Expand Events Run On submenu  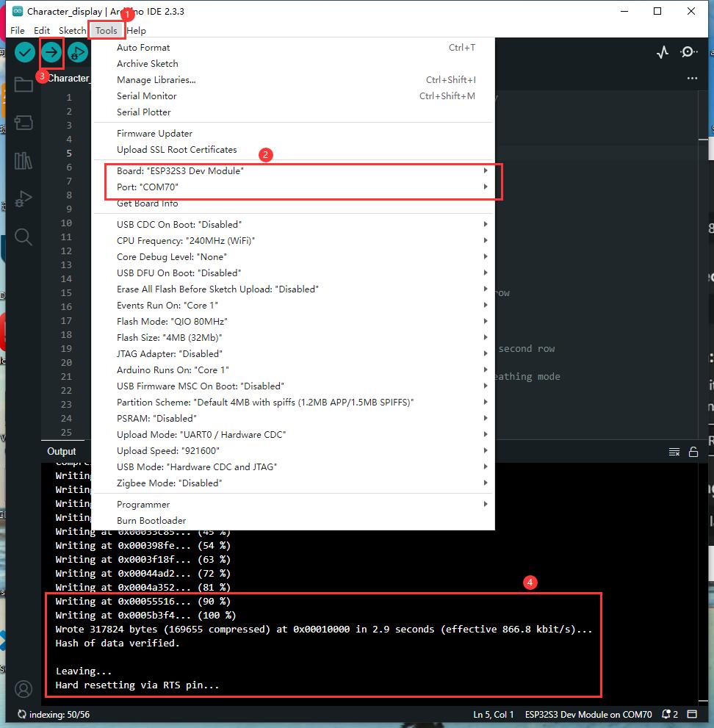tap(293, 306)
